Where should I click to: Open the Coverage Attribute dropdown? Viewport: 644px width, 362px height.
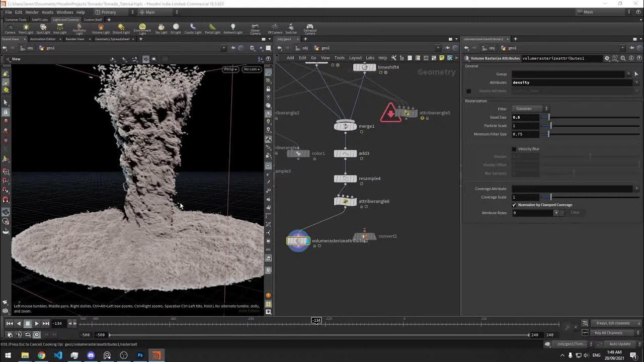point(636,189)
